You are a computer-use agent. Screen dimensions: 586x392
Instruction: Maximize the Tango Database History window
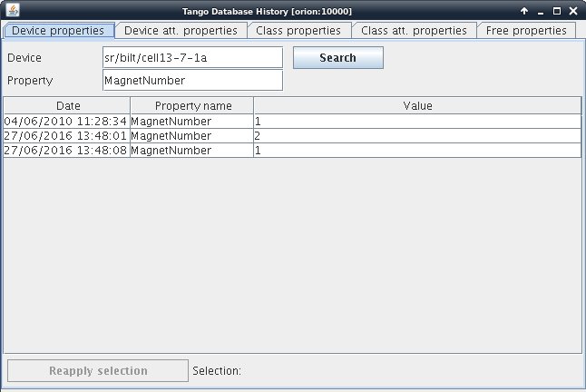557,11
